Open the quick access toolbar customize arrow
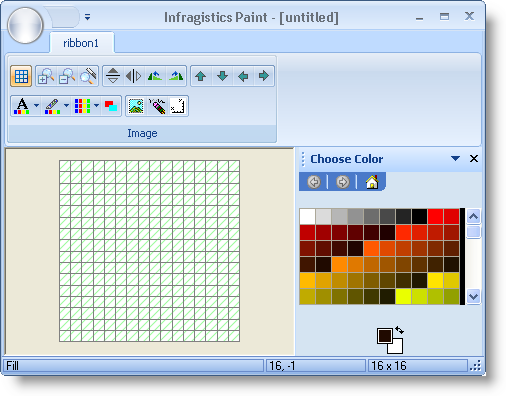 pos(87,17)
